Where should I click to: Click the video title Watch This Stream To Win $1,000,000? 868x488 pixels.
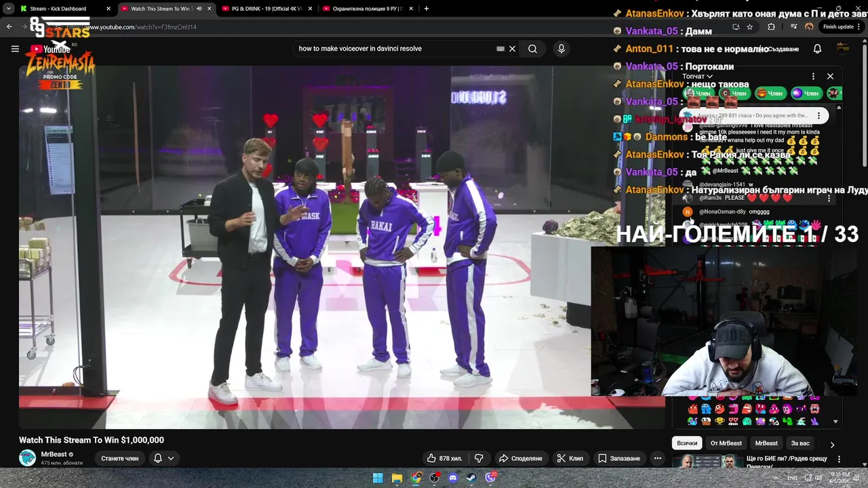(92, 440)
